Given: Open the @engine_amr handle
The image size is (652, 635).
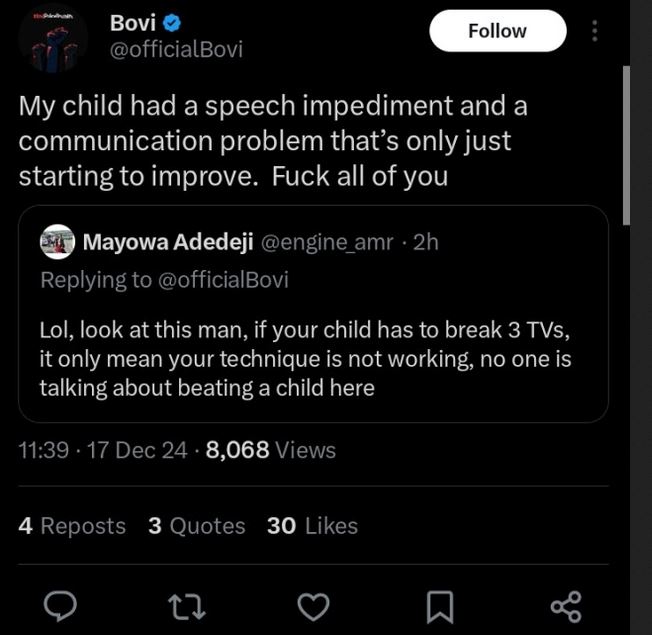Looking at the screenshot, I should tap(327, 242).
